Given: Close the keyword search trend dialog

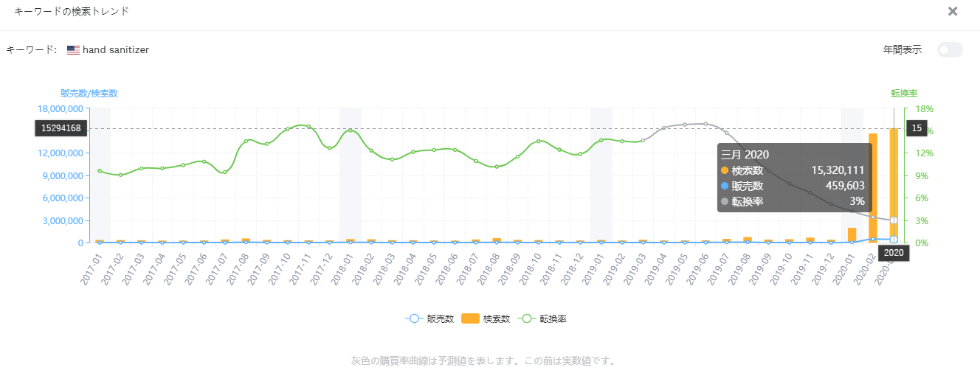Looking at the screenshot, I should pyautogui.click(x=953, y=11).
